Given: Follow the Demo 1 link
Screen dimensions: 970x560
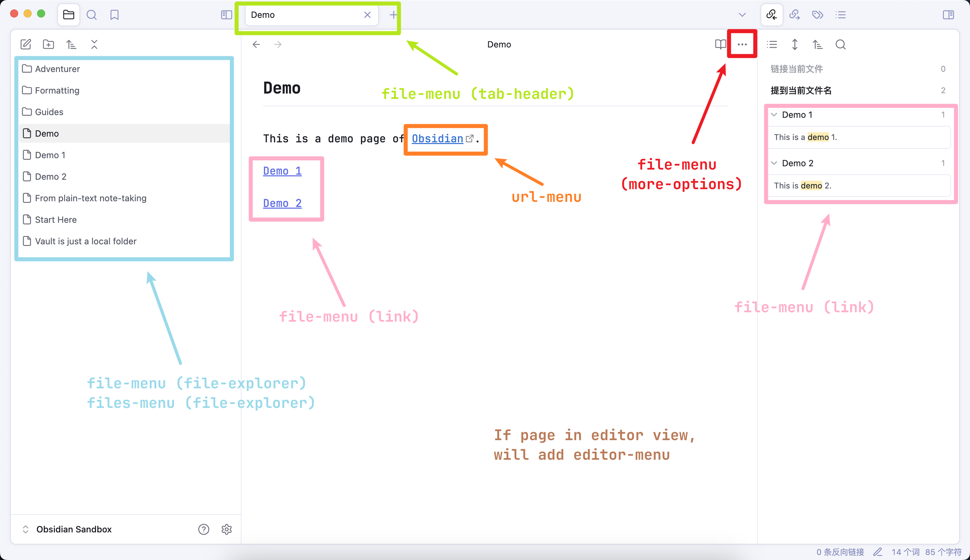Looking at the screenshot, I should pyautogui.click(x=282, y=171).
